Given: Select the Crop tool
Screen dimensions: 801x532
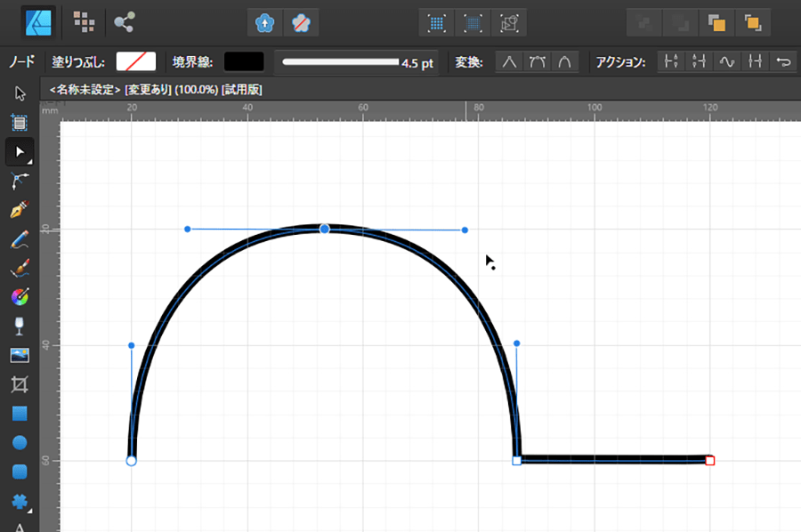Looking at the screenshot, I should pos(20,384).
